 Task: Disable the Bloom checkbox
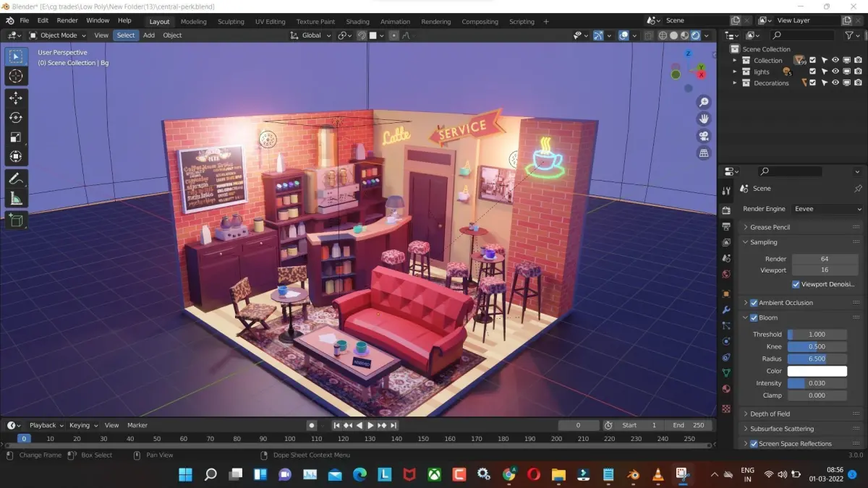pos(754,318)
